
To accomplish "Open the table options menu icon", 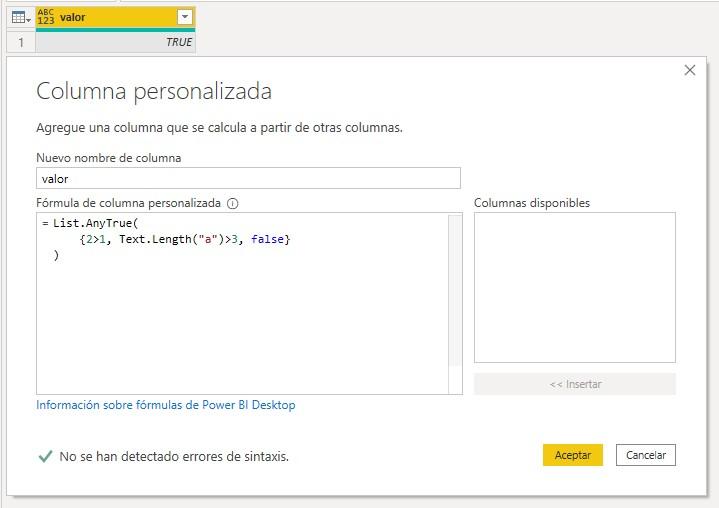I will [x=20, y=17].
